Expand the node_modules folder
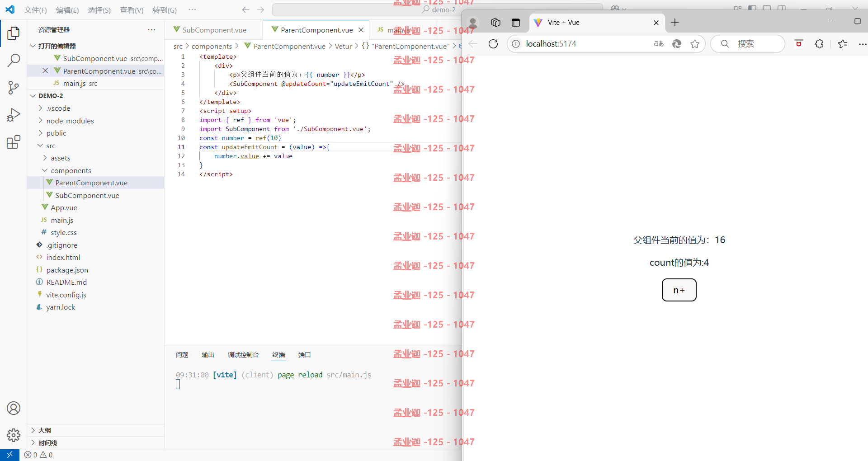Viewport: 868px width, 461px height. coord(70,121)
